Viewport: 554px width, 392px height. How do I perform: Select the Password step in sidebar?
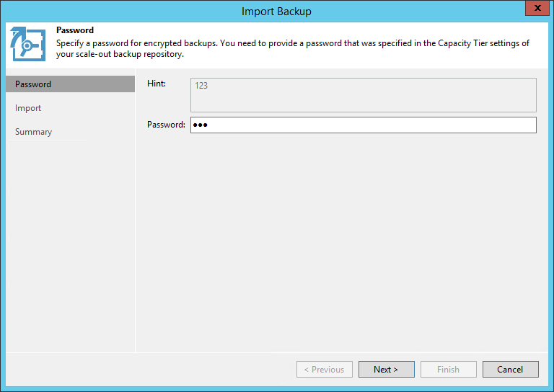click(33, 84)
